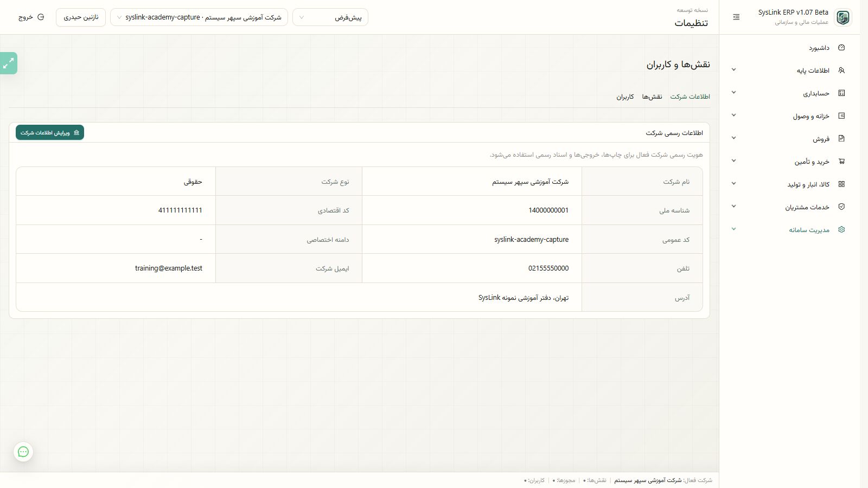The width and height of the screenshot is (868, 488).
Task: Collapse the sidebar with the menu toggle icon
Action: (x=736, y=17)
